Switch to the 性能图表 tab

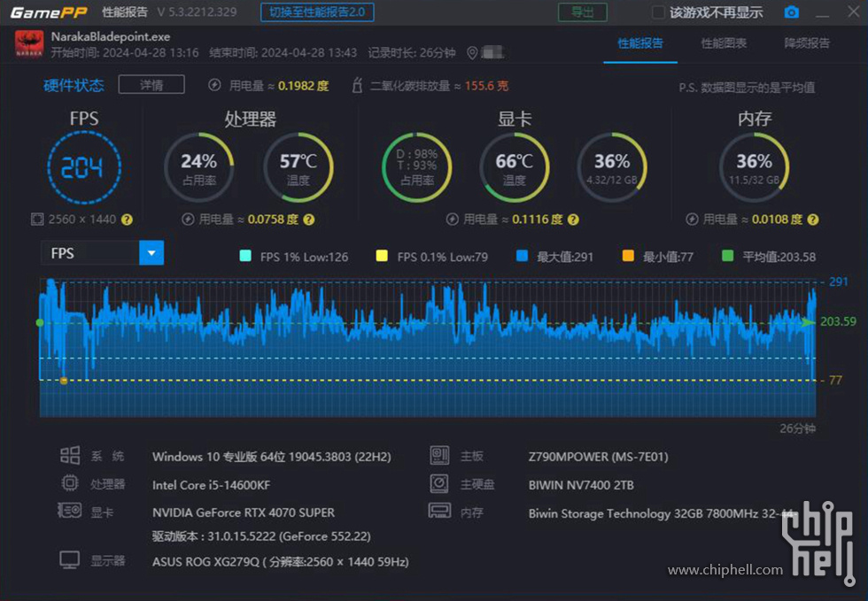pyautogui.click(x=724, y=43)
